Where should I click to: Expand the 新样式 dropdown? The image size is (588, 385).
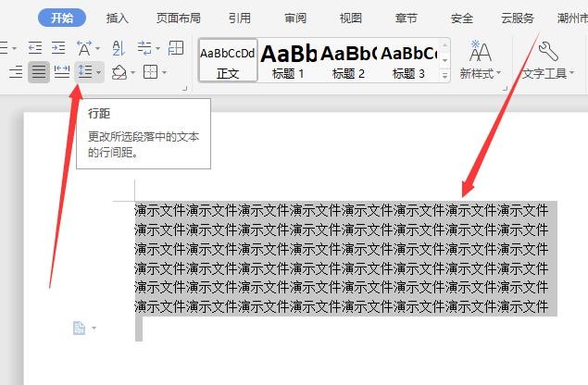click(x=481, y=73)
